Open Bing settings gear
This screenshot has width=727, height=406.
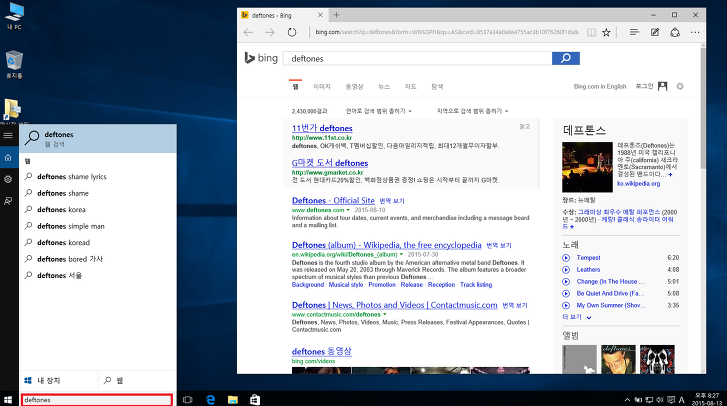(x=680, y=86)
